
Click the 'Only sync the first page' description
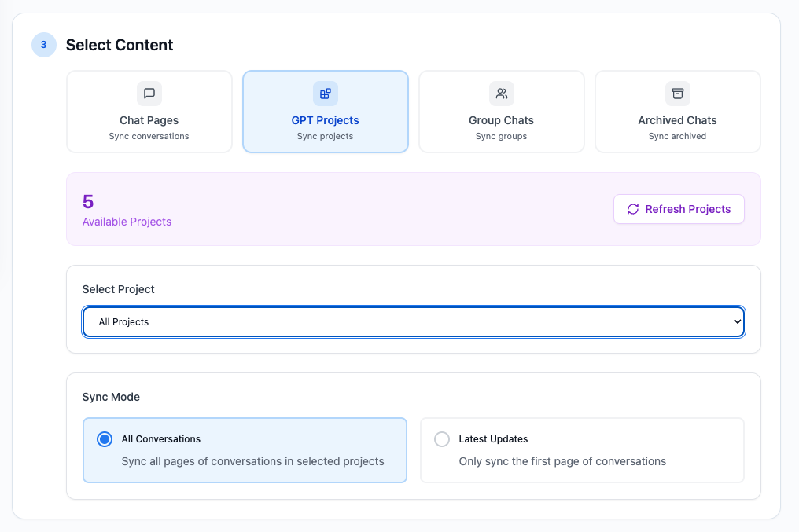(562, 461)
